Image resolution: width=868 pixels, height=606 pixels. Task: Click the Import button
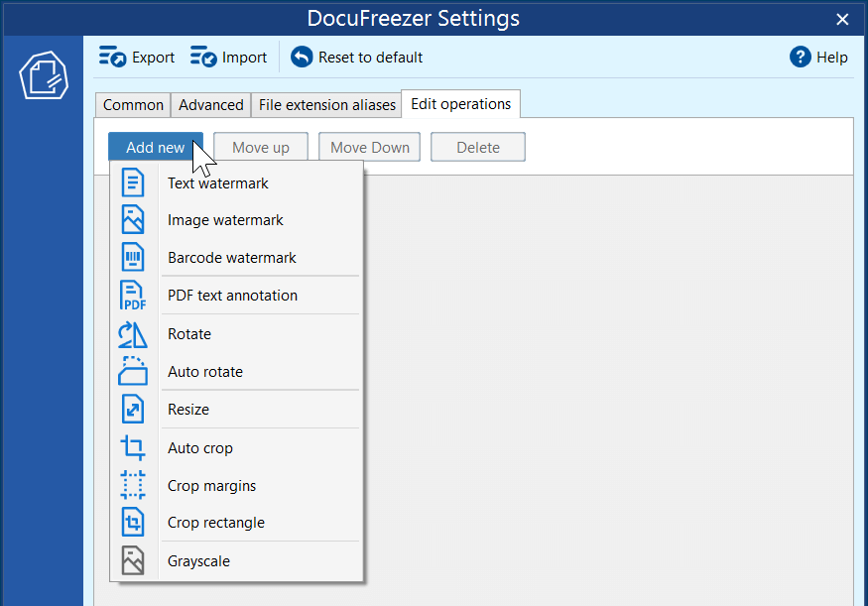click(x=229, y=57)
